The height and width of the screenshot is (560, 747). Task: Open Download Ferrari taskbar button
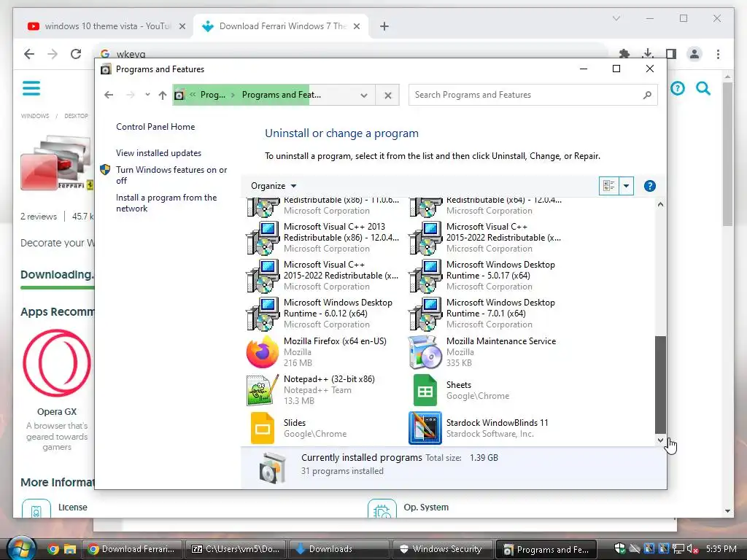tap(132, 549)
